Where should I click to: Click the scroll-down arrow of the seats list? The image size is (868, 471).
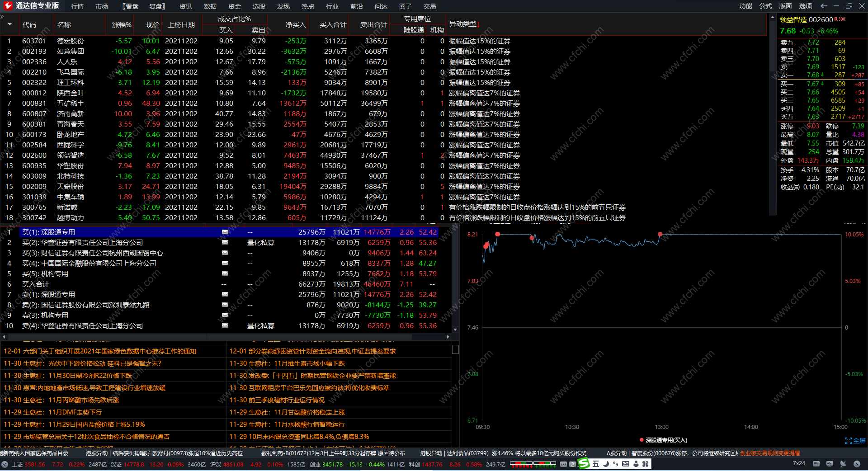pos(455,330)
